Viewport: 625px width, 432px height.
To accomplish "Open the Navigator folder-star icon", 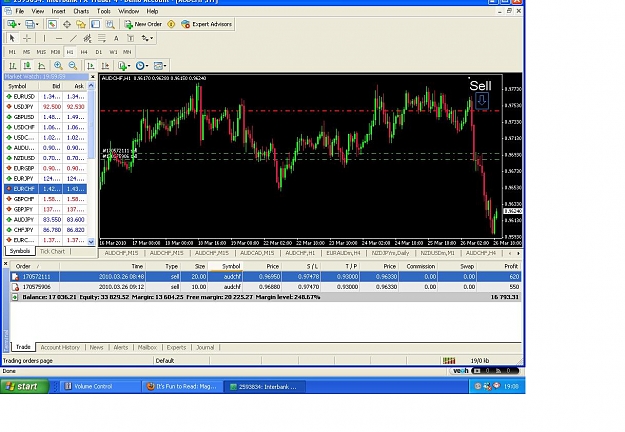I will pos(81,24).
